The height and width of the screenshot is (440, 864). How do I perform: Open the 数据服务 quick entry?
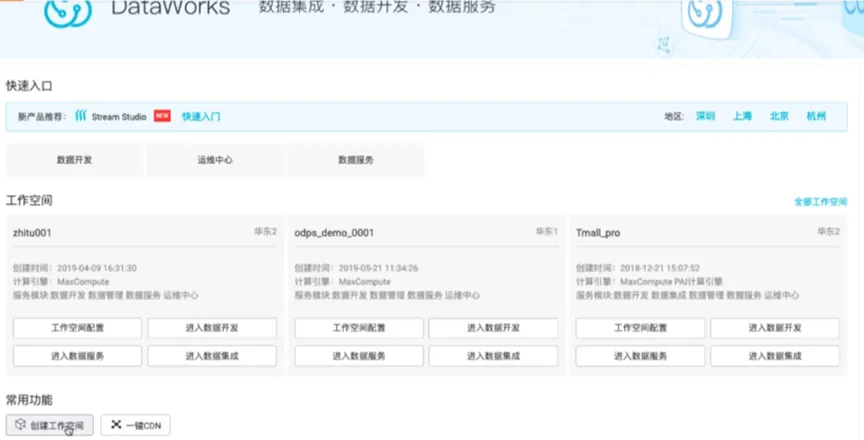pyautogui.click(x=355, y=160)
